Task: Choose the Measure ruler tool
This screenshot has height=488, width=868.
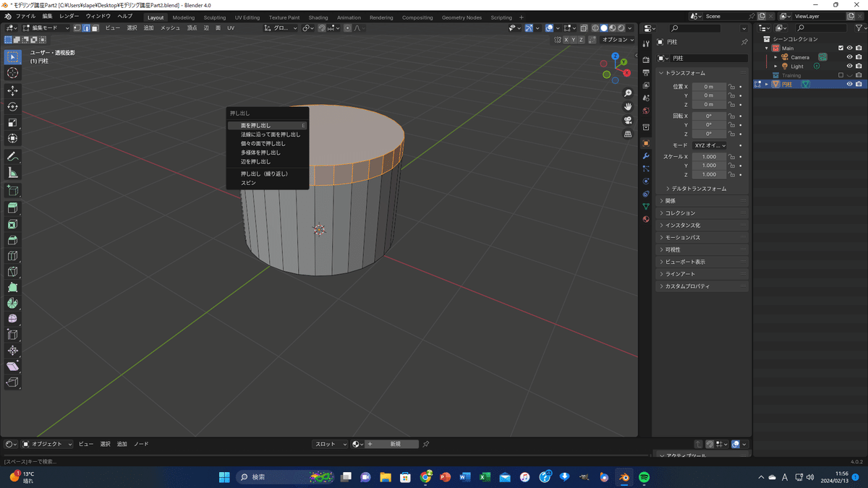Action: coord(13,173)
